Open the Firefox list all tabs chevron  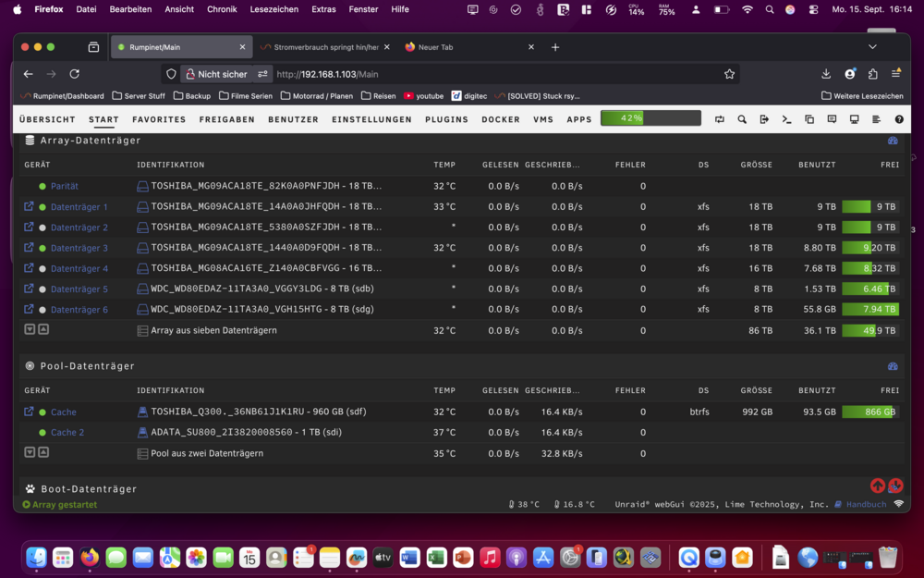pos(873,47)
